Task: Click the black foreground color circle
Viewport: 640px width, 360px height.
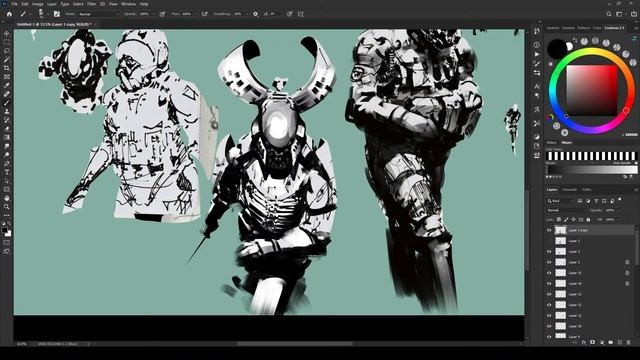Action: pyautogui.click(x=557, y=49)
